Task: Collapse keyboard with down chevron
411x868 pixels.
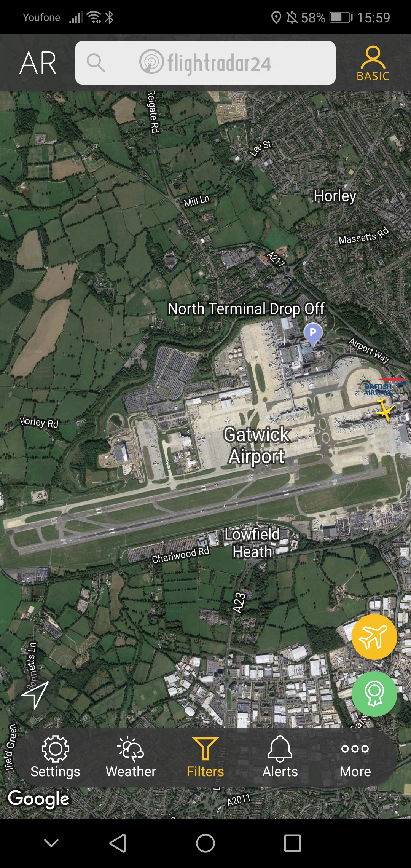Action: (x=51, y=843)
